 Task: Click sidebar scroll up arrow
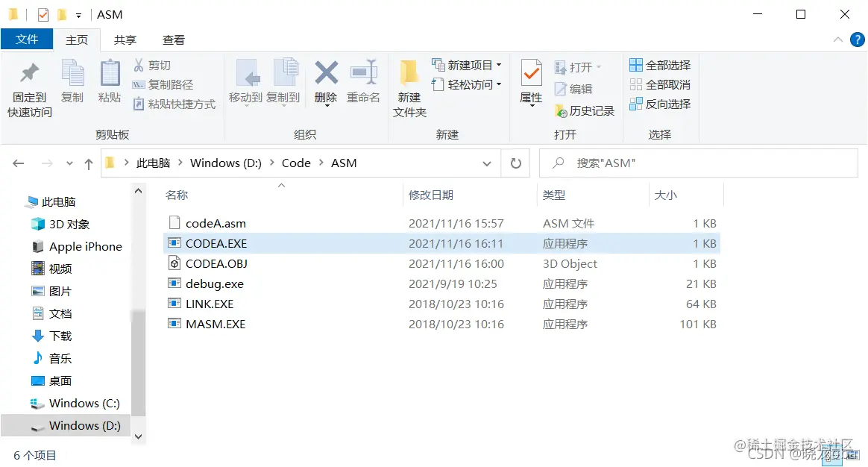click(139, 191)
